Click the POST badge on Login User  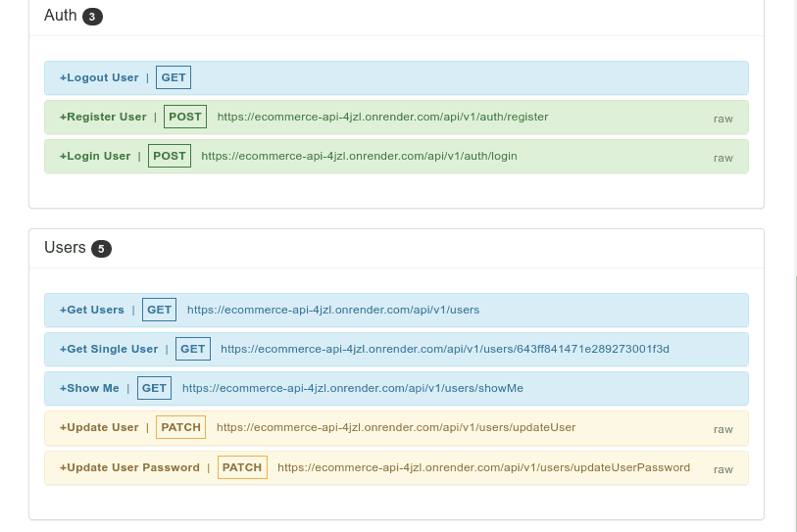click(x=170, y=156)
